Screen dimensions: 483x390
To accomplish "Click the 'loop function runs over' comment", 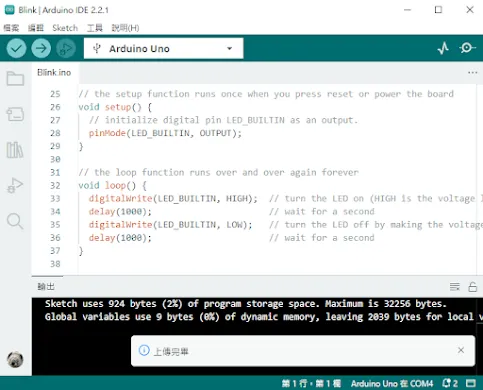I will tap(218, 173).
